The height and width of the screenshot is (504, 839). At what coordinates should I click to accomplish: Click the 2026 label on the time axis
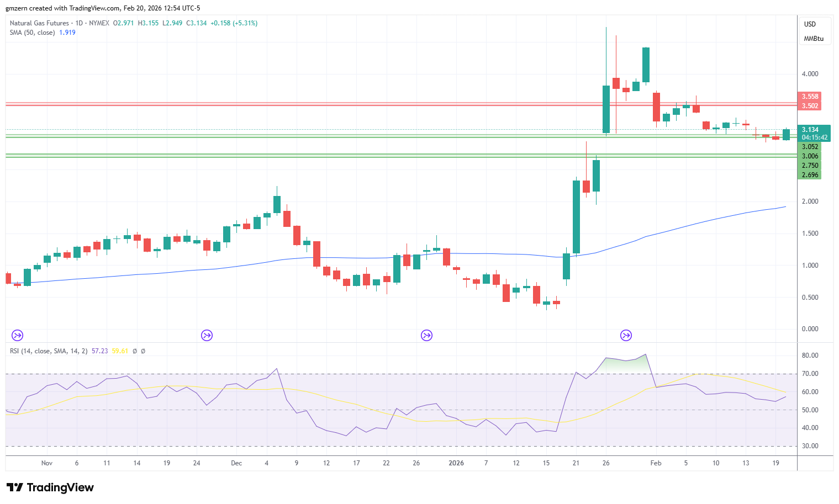pyautogui.click(x=456, y=463)
